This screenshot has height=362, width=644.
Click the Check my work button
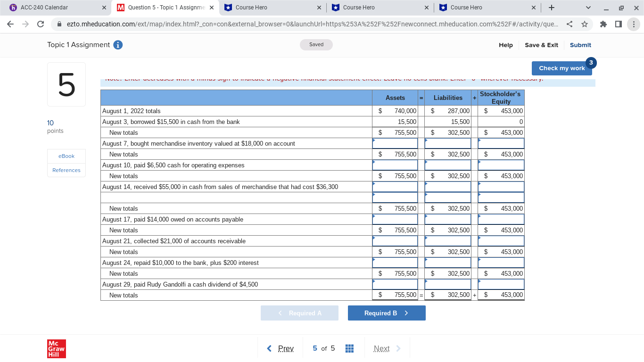561,68
